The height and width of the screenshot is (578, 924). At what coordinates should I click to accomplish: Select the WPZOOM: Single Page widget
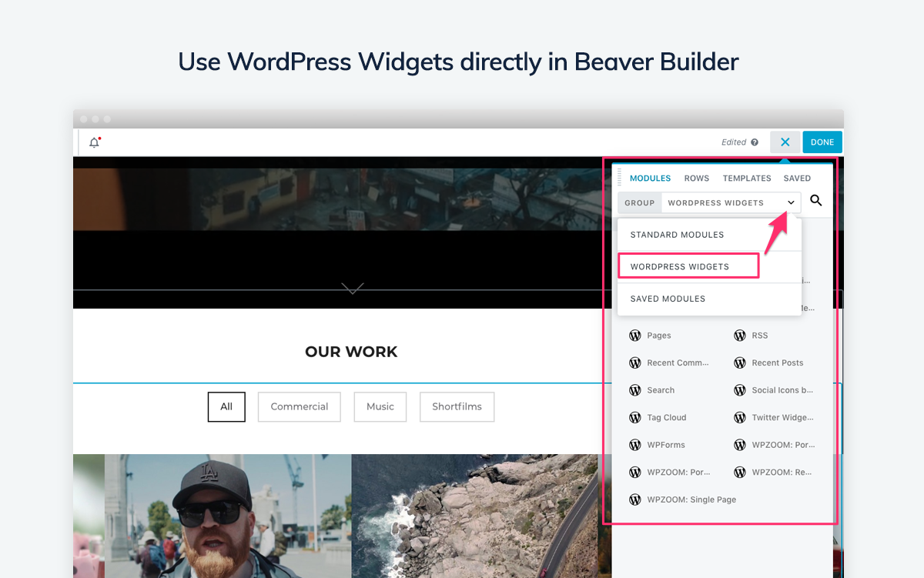[x=683, y=499]
